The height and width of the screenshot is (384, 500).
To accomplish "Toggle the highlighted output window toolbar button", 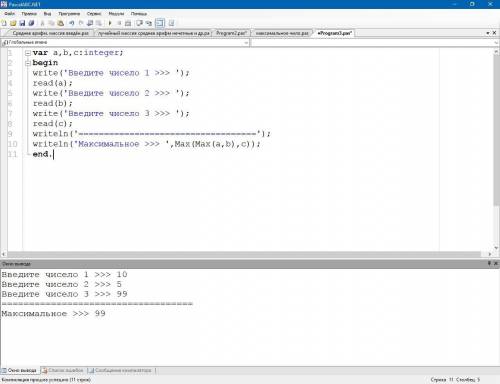I will [x=160, y=23].
